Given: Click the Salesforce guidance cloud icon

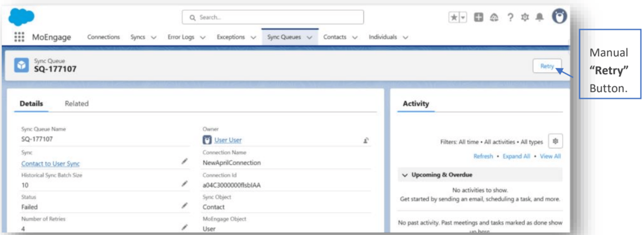Looking at the screenshot, I should coord(494,17).
